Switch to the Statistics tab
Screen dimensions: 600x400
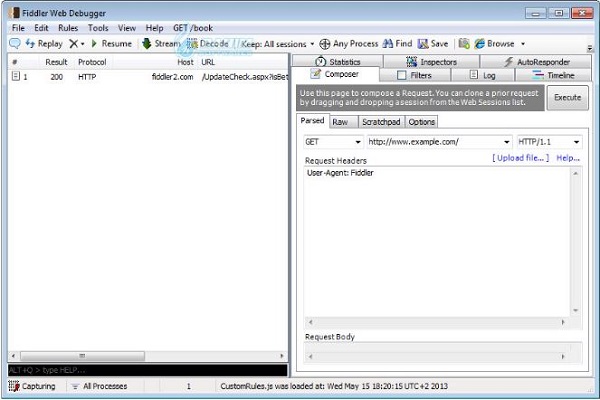338,62
